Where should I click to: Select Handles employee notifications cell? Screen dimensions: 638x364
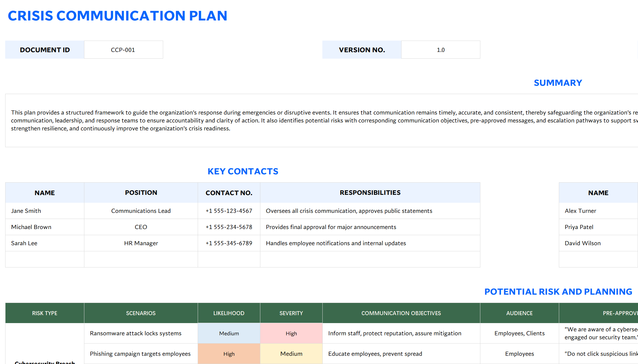(x=370, y=243)
